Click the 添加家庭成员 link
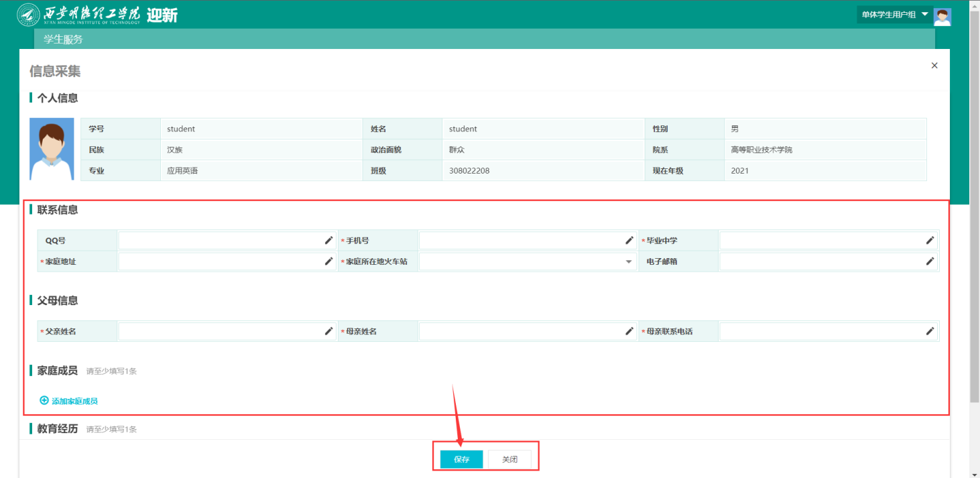 coord(69,401)
